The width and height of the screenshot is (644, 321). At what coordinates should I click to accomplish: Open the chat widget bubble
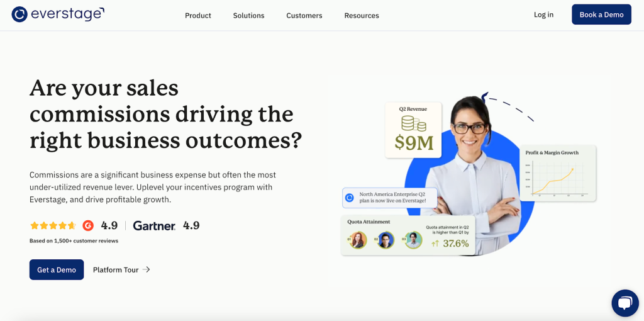click(625, 303)
